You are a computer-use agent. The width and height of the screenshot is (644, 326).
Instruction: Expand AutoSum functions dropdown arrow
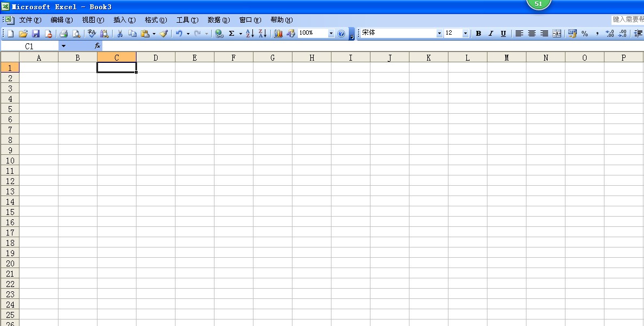(240, 34)
